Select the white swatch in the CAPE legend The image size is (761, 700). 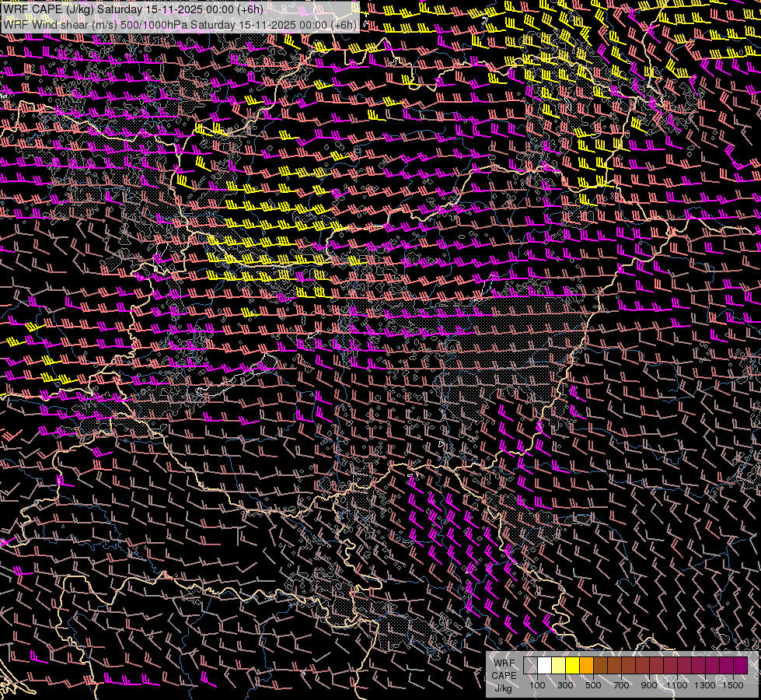(544, 666)
